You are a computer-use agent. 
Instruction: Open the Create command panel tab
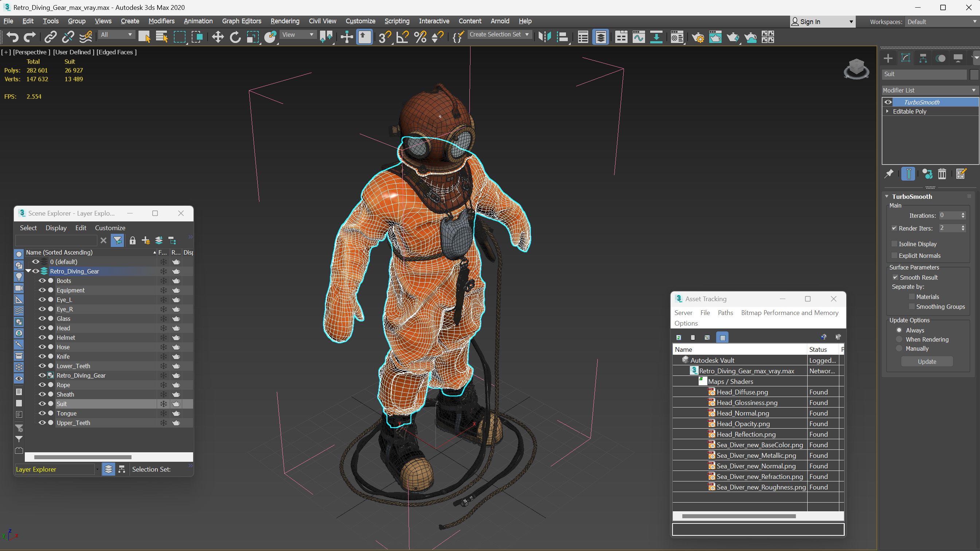[x=888, y=58]
